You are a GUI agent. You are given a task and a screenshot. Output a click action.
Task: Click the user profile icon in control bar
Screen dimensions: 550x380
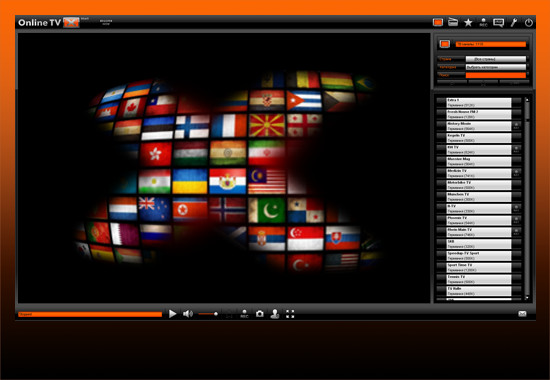(275, 314)
